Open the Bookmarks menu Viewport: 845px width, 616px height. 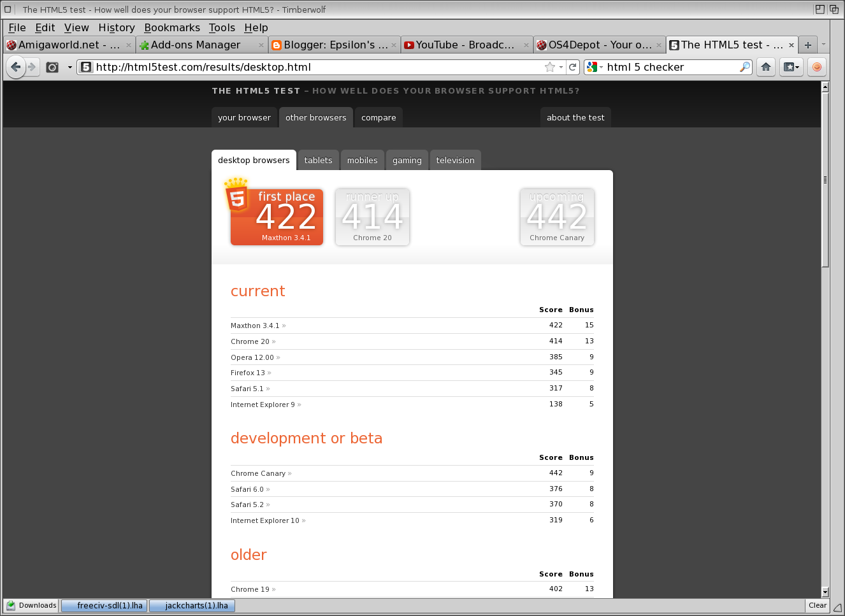(x=172, y=27)
